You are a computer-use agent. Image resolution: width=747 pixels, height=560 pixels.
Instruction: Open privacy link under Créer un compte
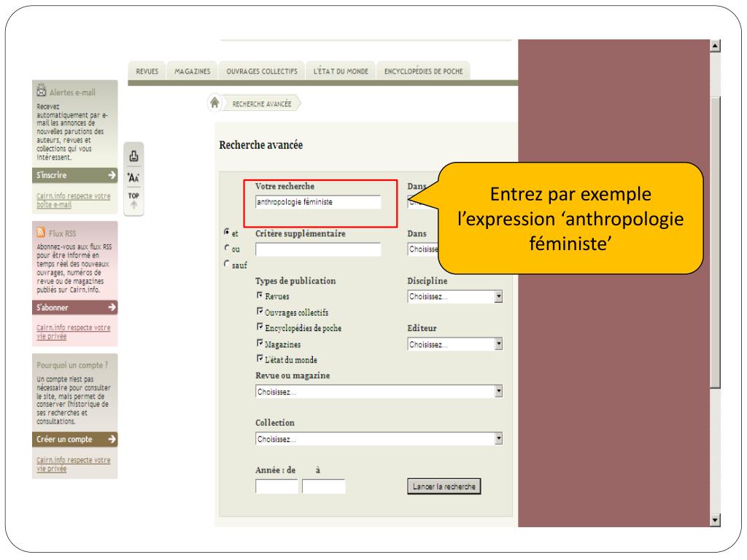(x=74, y=464)
